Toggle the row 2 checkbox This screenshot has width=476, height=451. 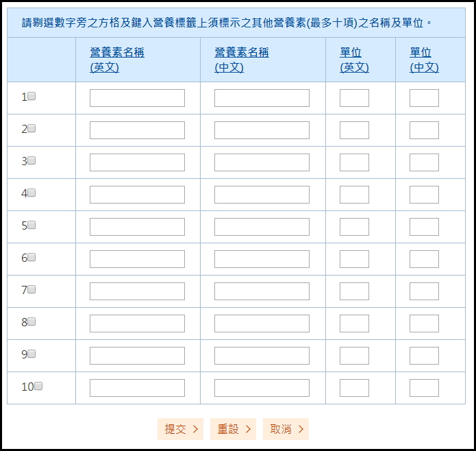point(32,129)
